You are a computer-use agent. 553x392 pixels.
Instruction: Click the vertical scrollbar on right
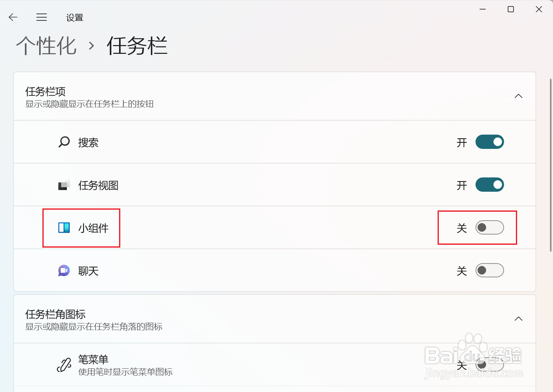(x=551, y=165)
